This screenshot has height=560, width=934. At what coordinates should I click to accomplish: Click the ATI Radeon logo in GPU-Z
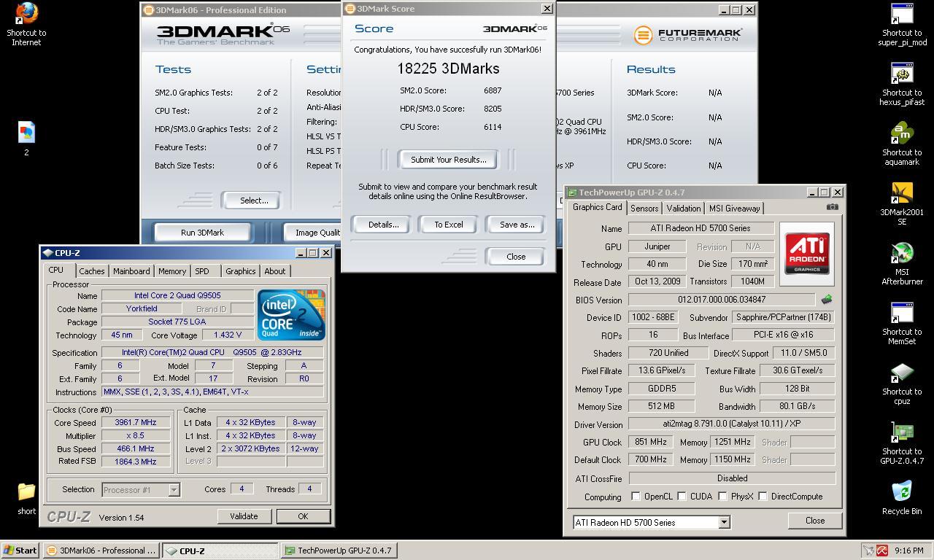click(806, 254)
